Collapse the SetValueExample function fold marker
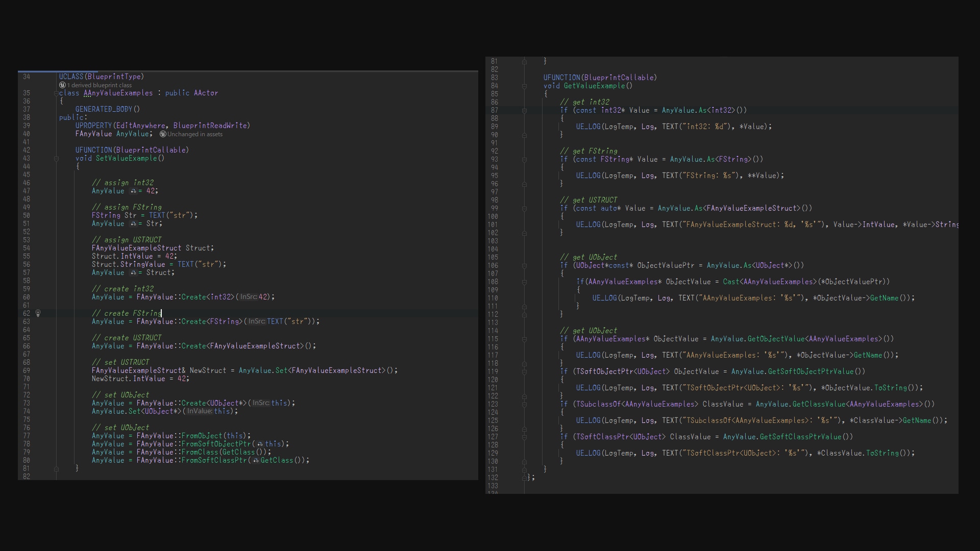 pyautogui.click(x=57, y=158)
